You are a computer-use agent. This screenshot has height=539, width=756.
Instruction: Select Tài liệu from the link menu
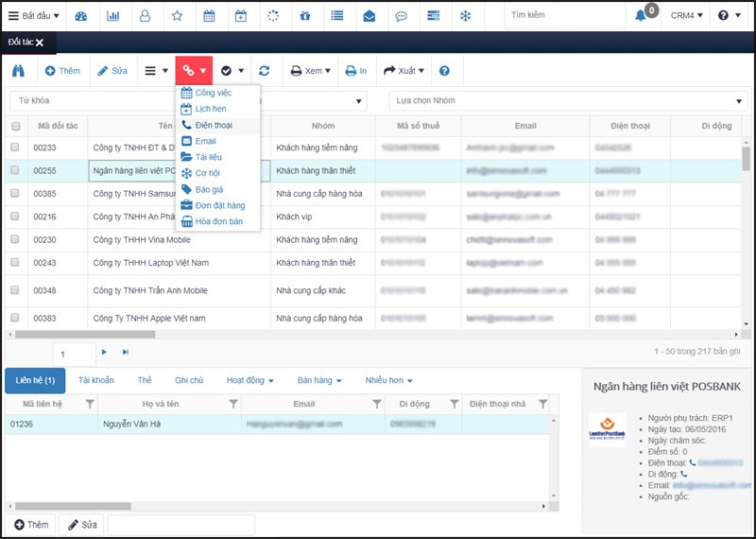(x=218, y=157)
